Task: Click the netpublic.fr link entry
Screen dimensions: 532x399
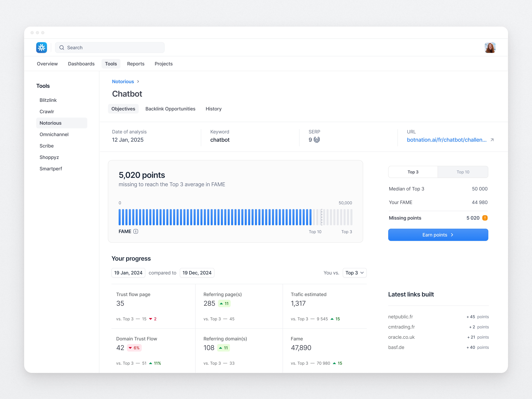Action: coord(400,317)
